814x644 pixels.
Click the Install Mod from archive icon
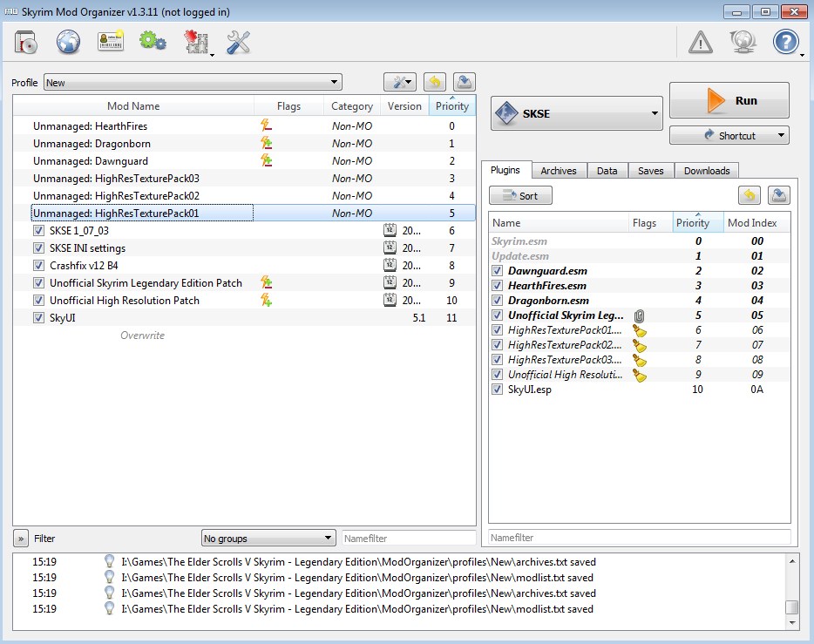(x=25, y=42)
